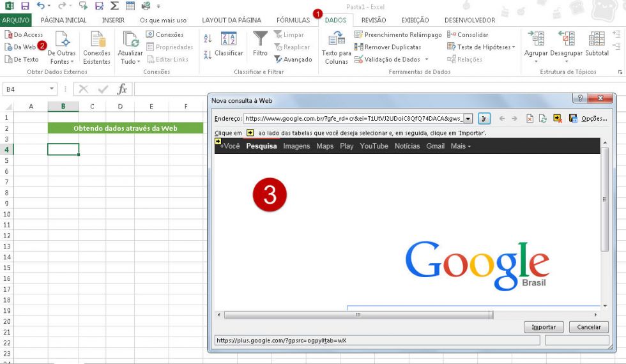Click AutoSum sigma icon in quick access
Image resolution: width=626 pixels, height=364 pixels.
tap(114, 6)
